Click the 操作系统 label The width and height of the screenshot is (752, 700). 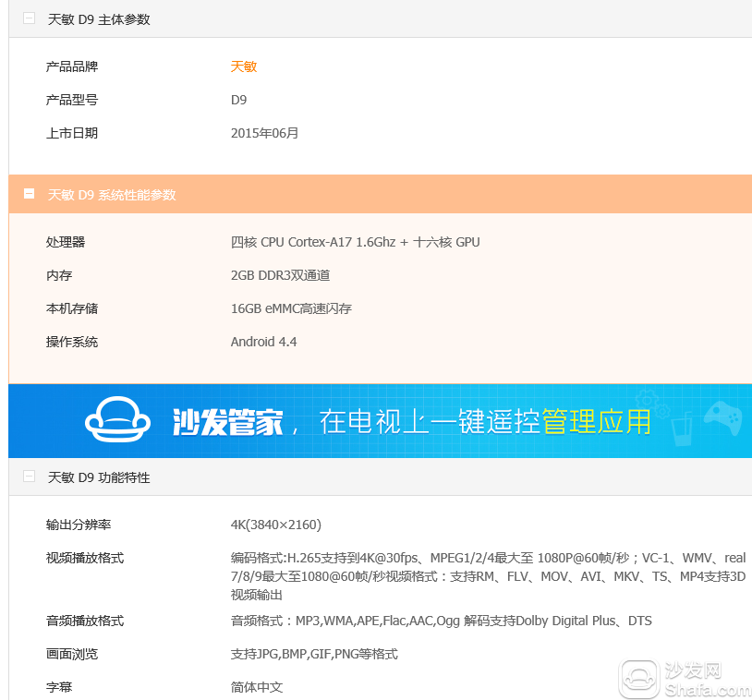click(x=72, y=342)
